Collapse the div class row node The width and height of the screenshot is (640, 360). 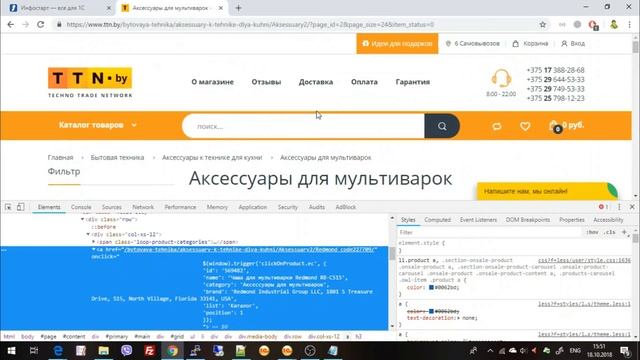click(x=82, y=220)
